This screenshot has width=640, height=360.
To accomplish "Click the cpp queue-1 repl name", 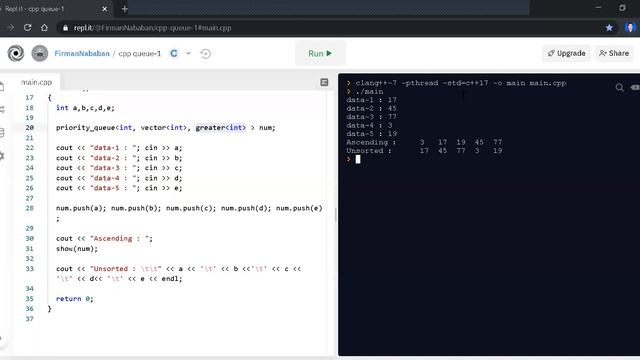I will click(x=140, y=53).
